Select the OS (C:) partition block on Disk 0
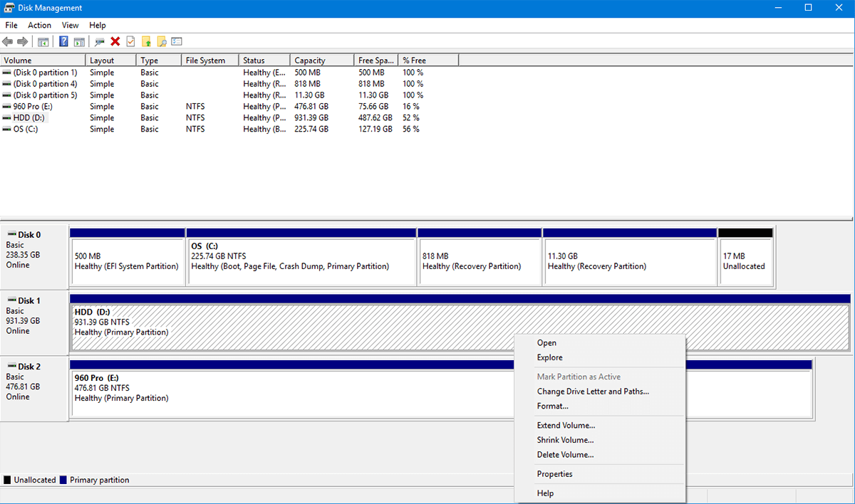The height and width of the screenshot is (504, 855). 301,257
